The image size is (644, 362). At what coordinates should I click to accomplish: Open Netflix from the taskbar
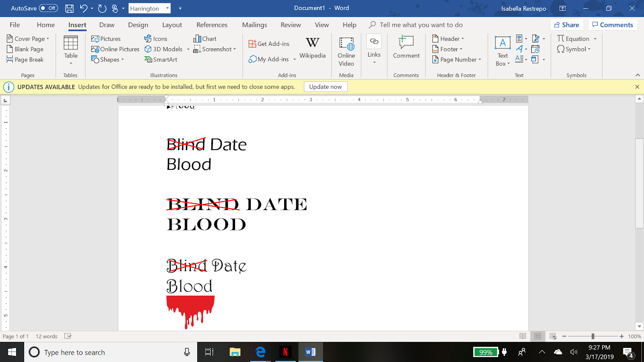tap(285, 352)
